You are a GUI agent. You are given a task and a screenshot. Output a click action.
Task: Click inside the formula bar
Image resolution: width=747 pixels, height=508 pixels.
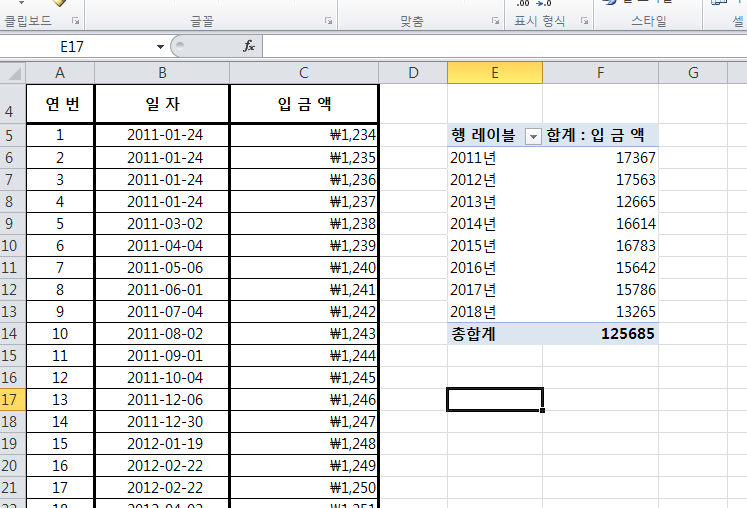point(504,47)
